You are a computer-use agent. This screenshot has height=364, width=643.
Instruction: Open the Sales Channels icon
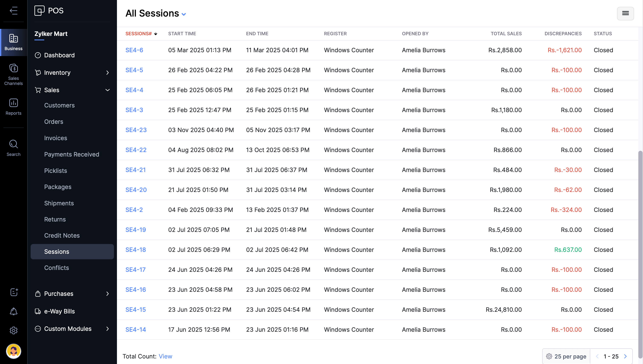pyautogui.click(x=14, y=74)
